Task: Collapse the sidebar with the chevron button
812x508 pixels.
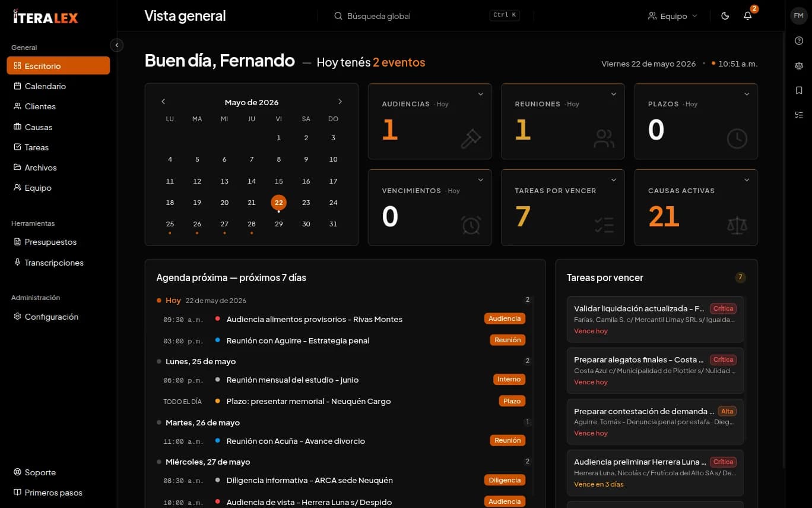Action: 117,45
